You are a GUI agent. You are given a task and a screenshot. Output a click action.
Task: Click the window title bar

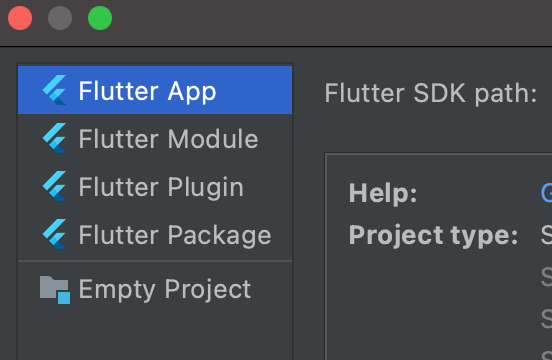pyautogui.click(x=331, y=23)
